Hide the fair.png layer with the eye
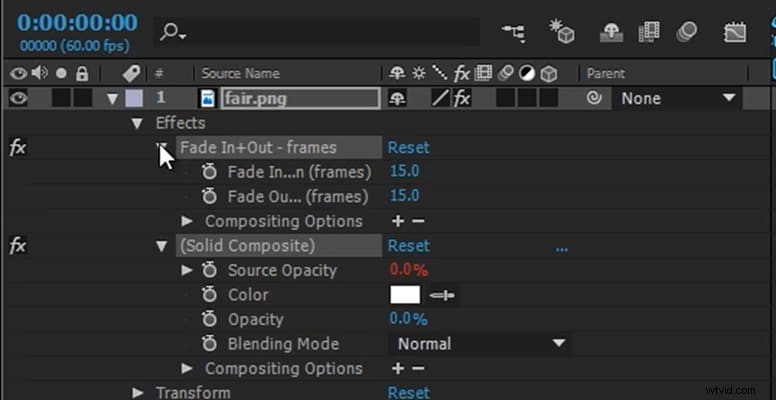 coord(18,99)
